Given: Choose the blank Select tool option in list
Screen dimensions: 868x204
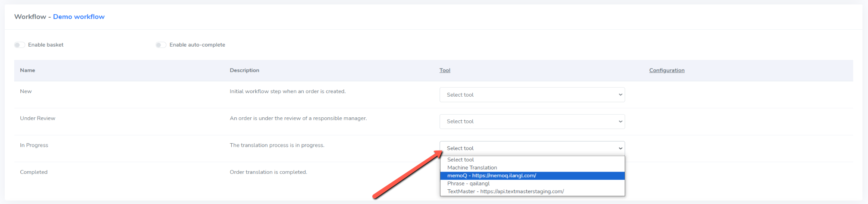Looking at the screenshot, I should (x=532, y=160).
